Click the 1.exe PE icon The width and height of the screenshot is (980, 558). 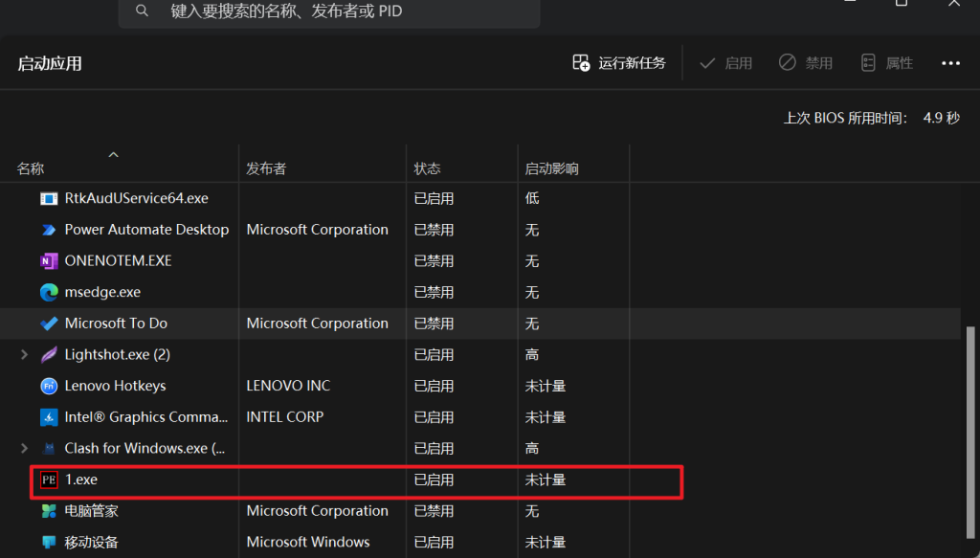[49, 480]
